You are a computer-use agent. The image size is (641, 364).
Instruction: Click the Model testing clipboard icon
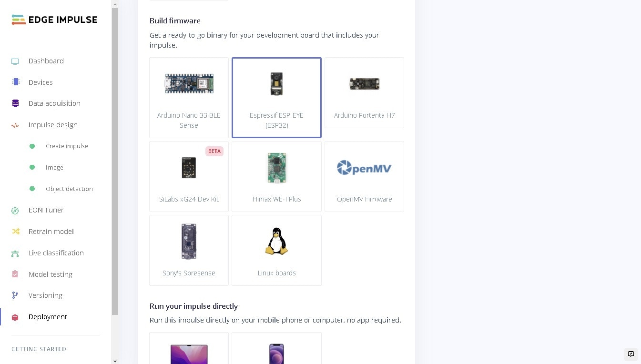(15, 274)
